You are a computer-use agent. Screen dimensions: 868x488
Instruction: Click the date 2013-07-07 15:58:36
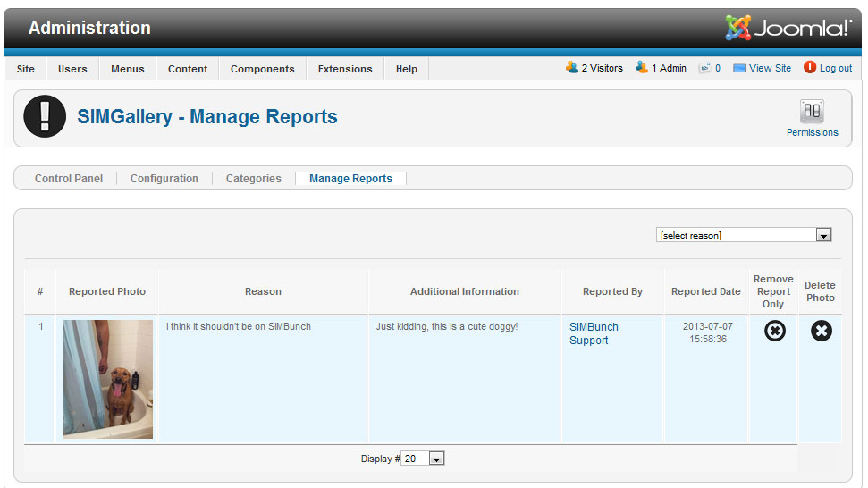707,332
